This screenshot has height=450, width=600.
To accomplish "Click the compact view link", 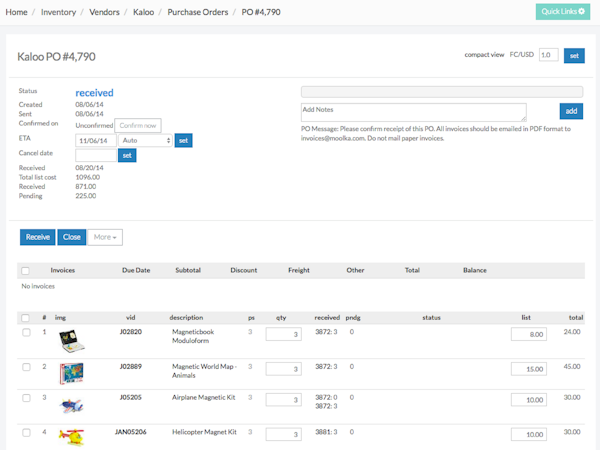I will click(x=484, y=55).
